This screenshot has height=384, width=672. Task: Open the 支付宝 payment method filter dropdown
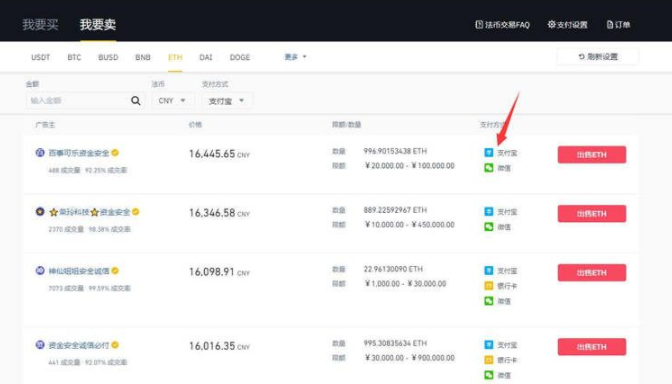[x=227, y=101]
